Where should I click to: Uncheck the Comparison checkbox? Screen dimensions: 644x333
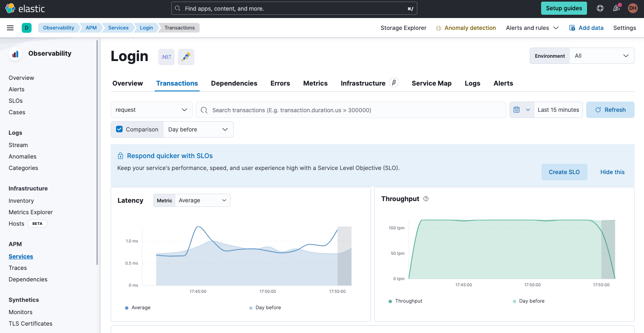coord(119,129)
